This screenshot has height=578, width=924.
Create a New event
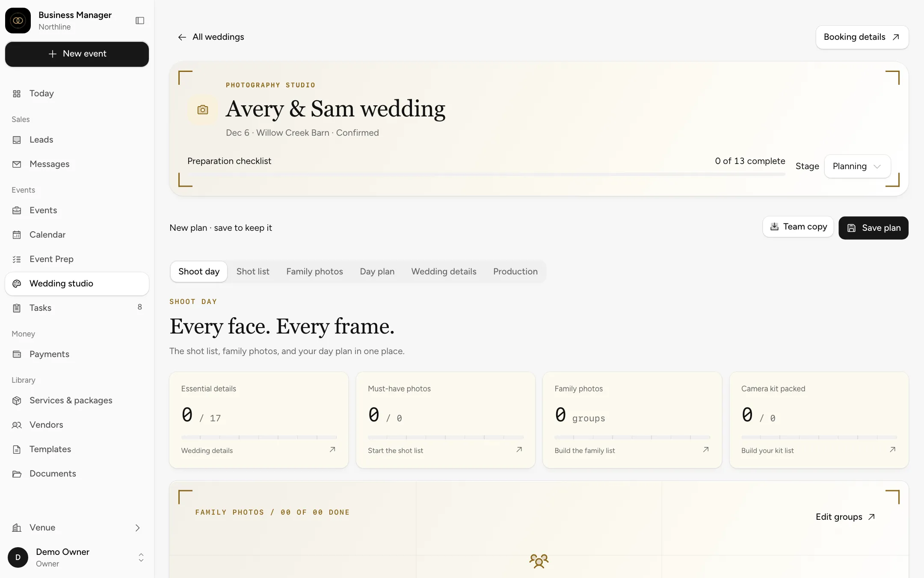pos(77,54)
